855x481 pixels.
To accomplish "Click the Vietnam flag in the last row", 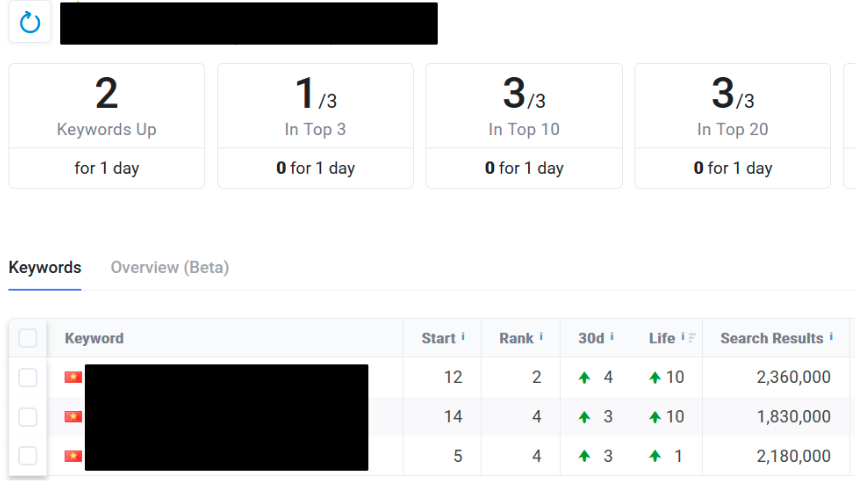I will (x=73, y=456).
